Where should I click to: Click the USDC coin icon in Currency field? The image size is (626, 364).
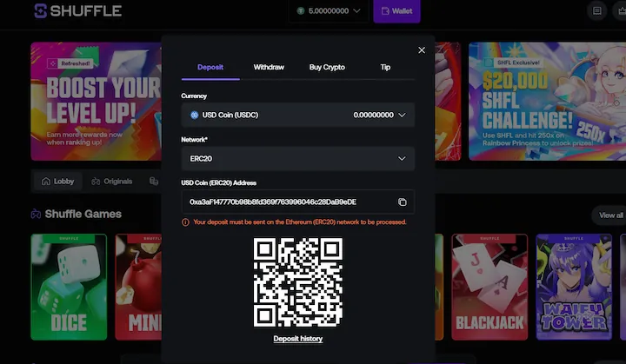195,115
